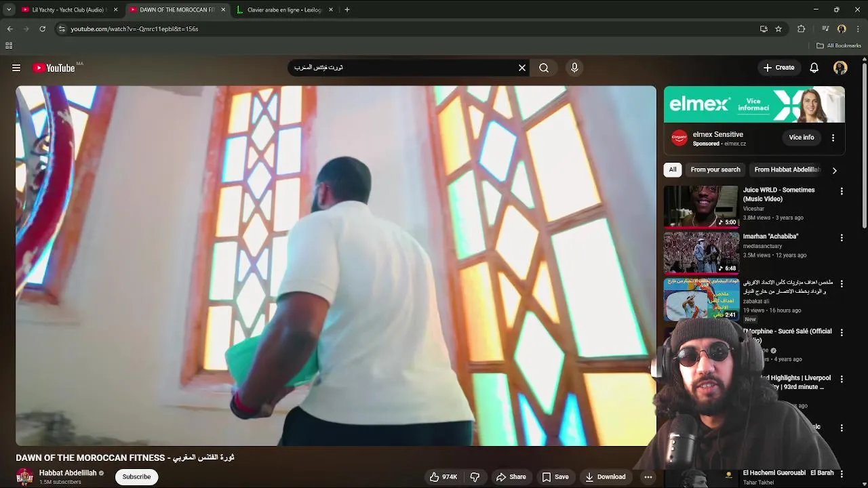The width and height of the screenshot is (868, 488).
Task: Show more filter chips with right arrow
Action: point(834,170)
